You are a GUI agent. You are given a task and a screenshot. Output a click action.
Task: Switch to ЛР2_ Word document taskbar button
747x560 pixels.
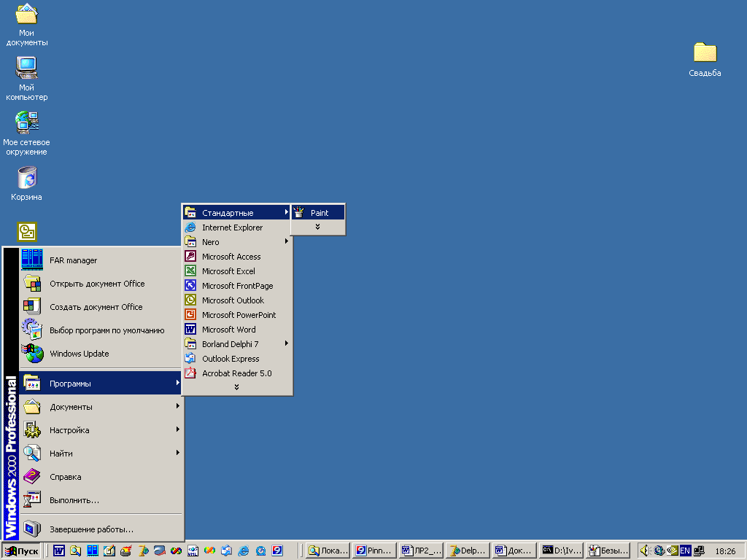click(421, 551)
